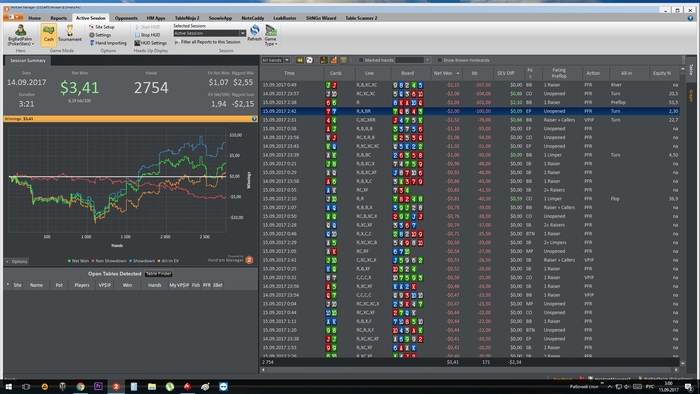Open the HM Apps tab
The image size is (700, 394).
(156, 18)
